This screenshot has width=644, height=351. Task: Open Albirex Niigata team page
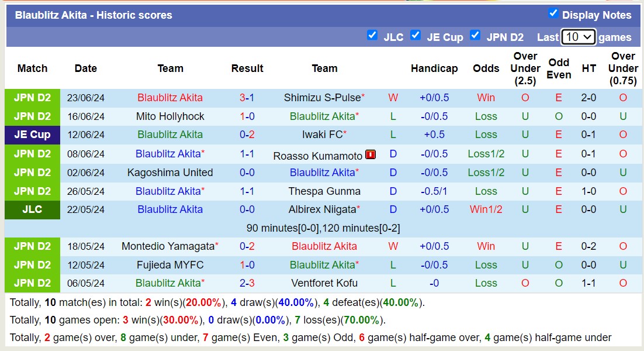[x=322, y=209]
